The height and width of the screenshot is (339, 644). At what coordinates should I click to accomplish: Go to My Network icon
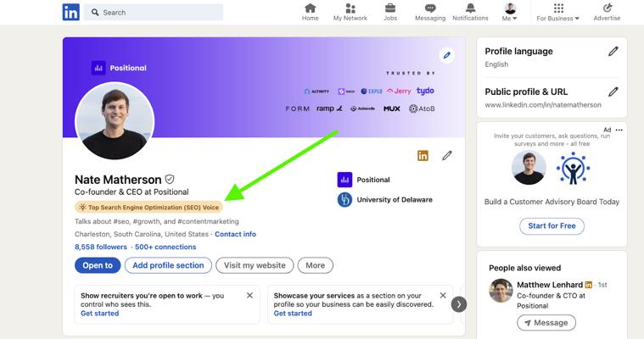point(350,8)
